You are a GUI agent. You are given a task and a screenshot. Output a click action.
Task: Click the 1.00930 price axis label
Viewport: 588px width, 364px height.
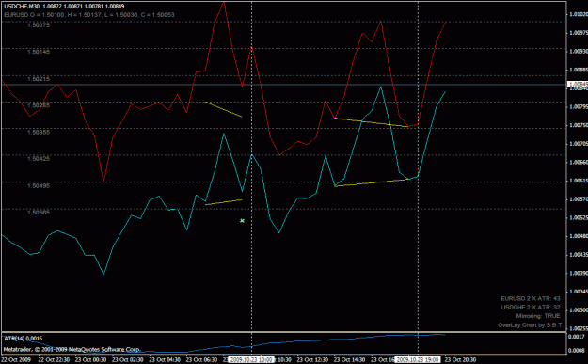579,51
